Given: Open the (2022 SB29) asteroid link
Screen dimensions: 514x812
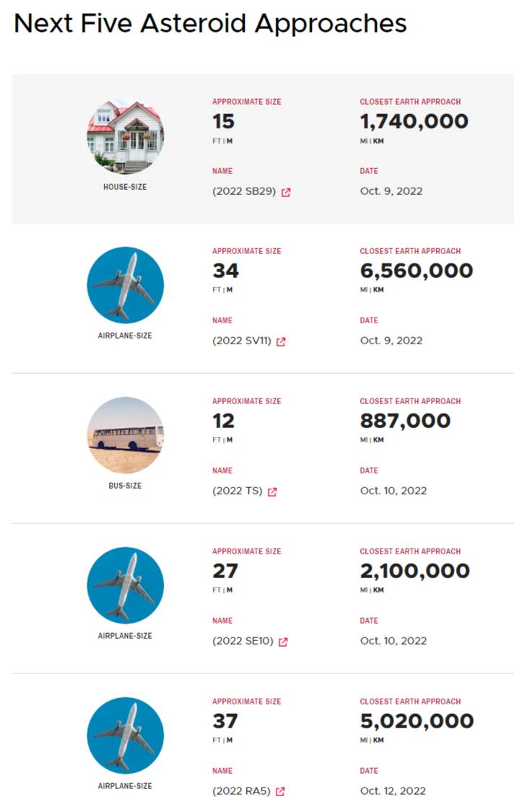Looking at the screenshot, I should pyautogui.click(x=244, y=191).
